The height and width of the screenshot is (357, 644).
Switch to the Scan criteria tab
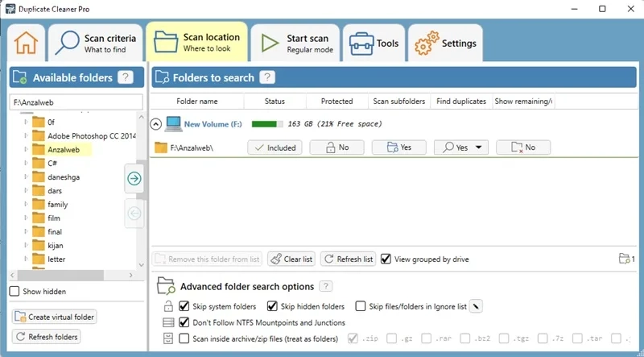[x=96, y=44]
